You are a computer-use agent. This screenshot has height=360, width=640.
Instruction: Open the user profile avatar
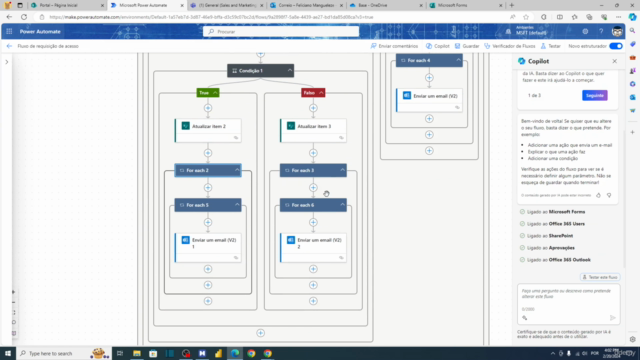[617, 31]
